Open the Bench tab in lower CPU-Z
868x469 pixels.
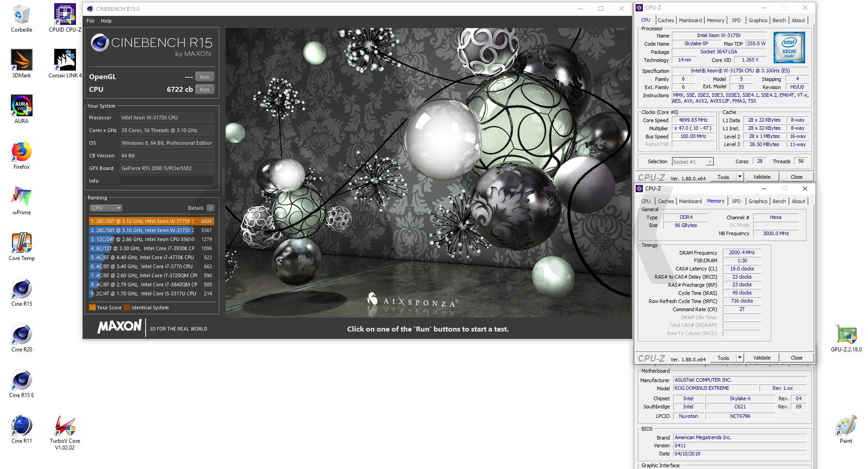779,201
